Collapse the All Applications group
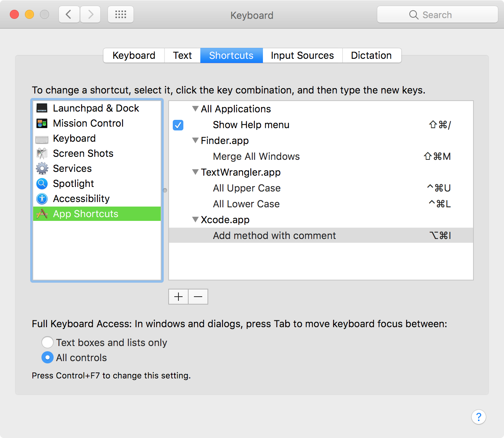 pyautogui.click(x=195, y=109)
